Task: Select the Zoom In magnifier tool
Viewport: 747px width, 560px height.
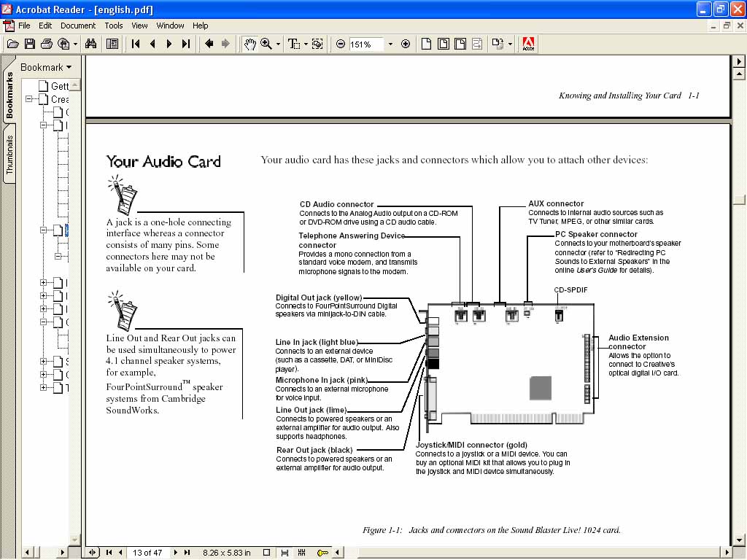Action: (x=267, y=44)
